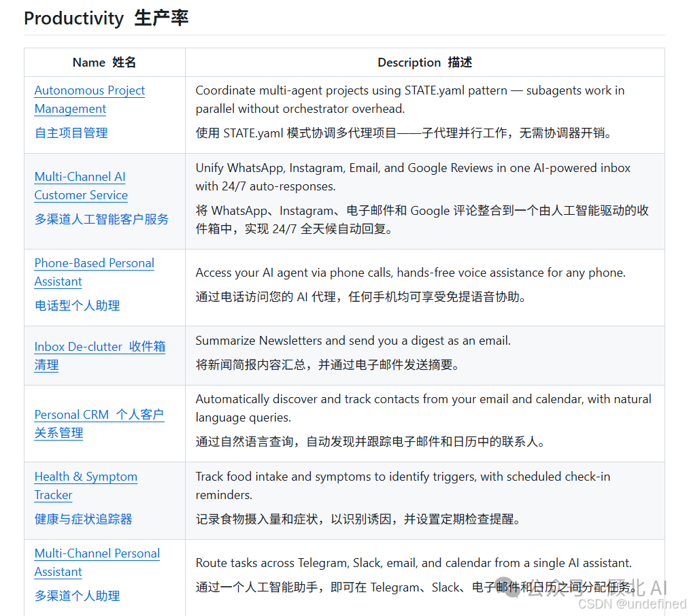Click the 自主项目管理 Chinese link
689x616 pixels.
pyautogui.click(x=70, y=133)
